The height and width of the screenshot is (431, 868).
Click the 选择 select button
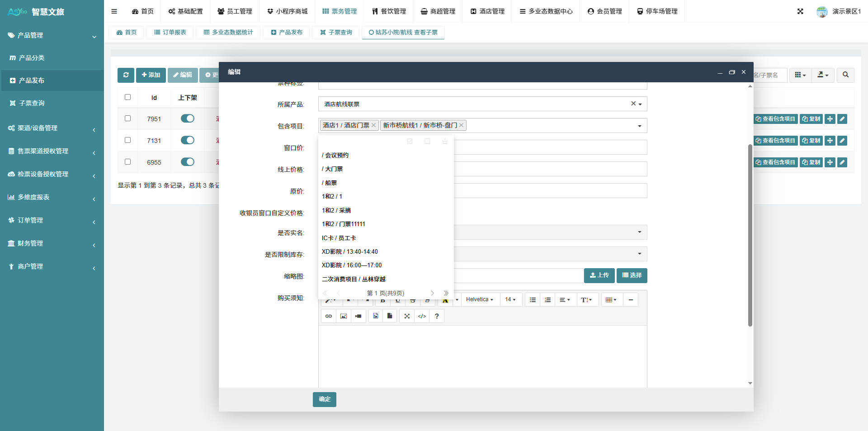click(x=632, y=275)
